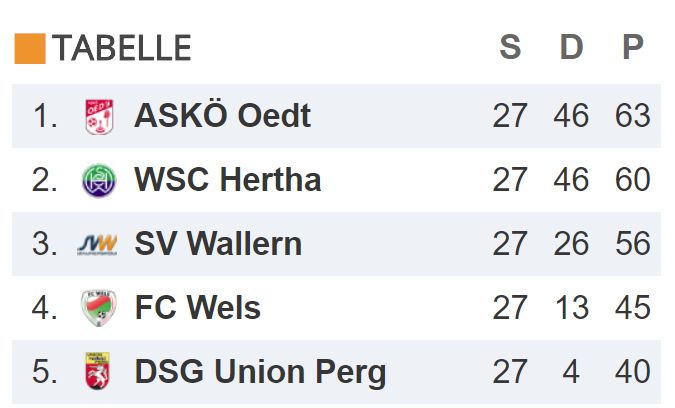Open the SV Wallern team link
Screen dimensions: 675x408
(217, 244)
